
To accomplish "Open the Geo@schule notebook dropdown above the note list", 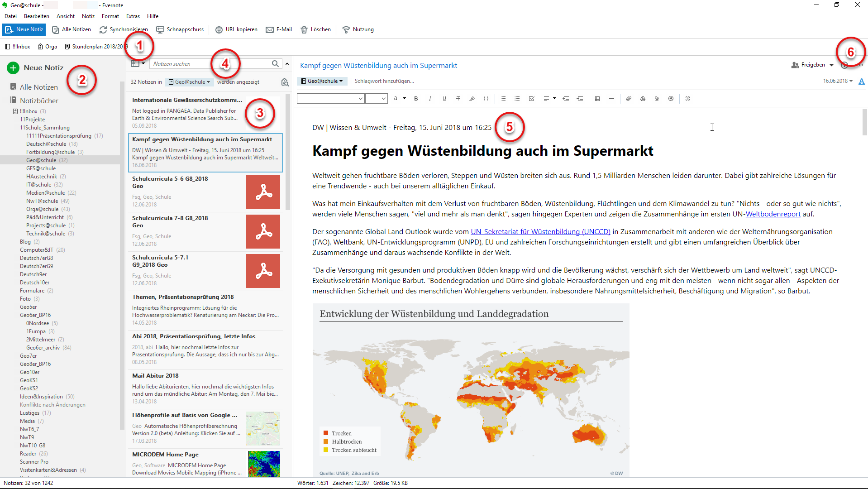I will 189,82.
